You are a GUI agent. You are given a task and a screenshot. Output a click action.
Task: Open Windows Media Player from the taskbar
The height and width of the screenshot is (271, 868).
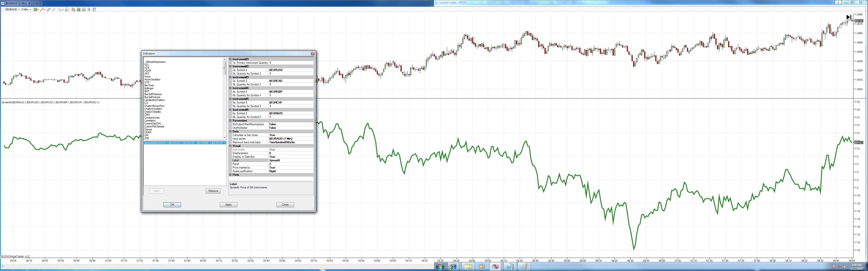481,267
